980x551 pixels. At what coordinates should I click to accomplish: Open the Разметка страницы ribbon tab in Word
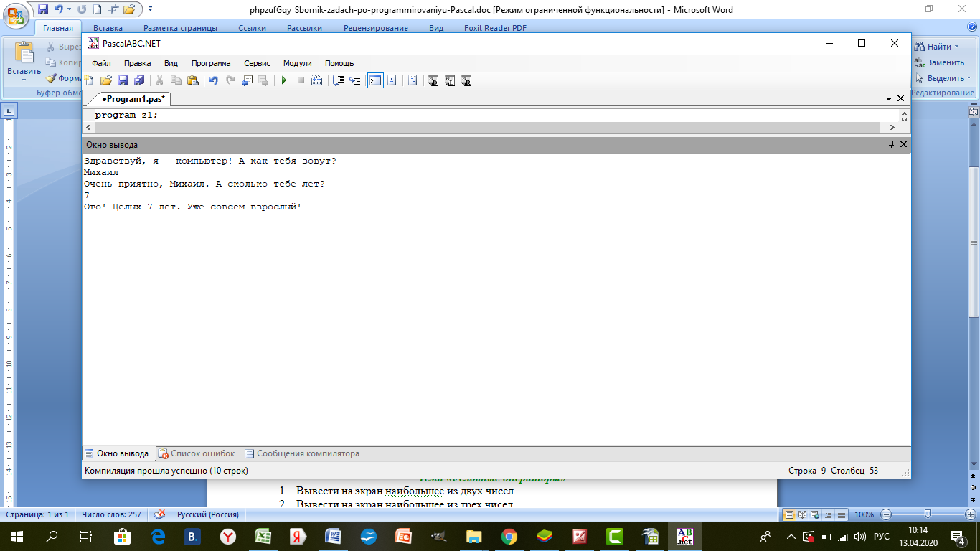coord(180,28)
